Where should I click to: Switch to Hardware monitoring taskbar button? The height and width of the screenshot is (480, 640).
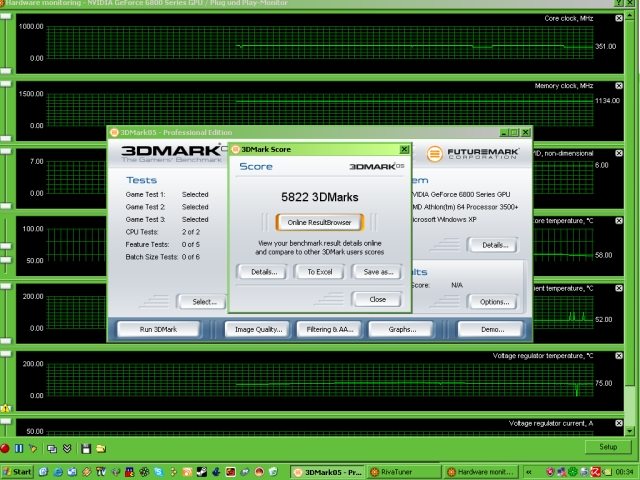click(480, 472)
